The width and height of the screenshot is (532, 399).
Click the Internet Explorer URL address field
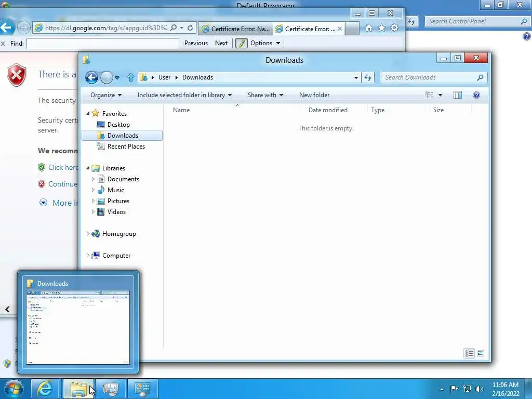(x=105, y=28)
